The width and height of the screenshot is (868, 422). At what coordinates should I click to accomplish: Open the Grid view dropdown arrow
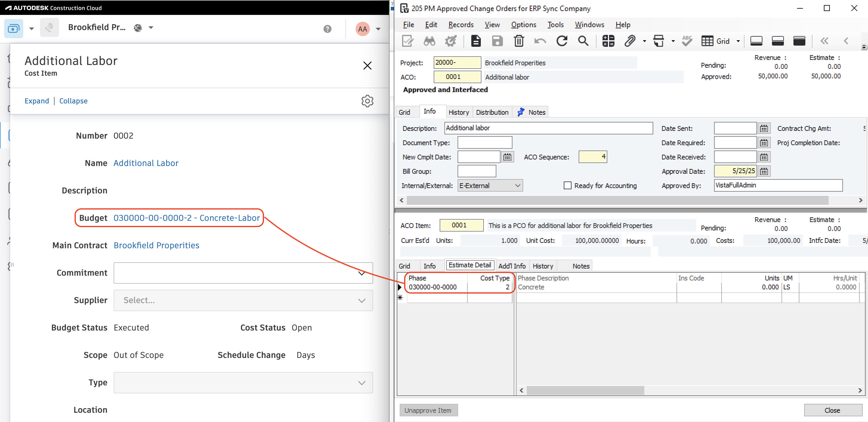click(x=738, y=41)
